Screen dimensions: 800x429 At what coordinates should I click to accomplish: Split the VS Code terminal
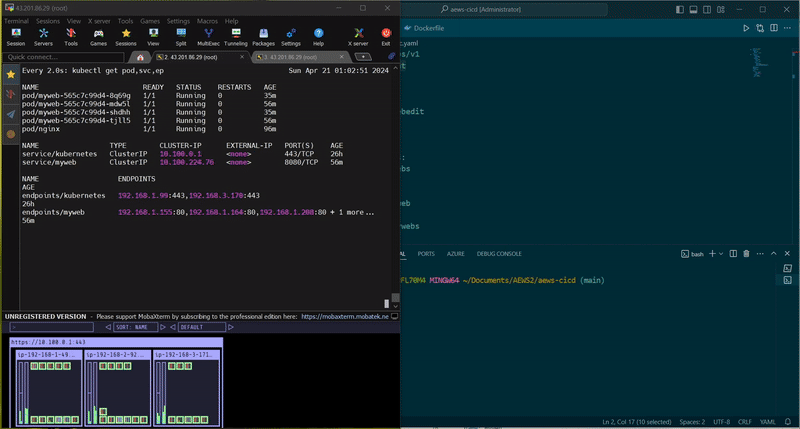coord(733,254)
